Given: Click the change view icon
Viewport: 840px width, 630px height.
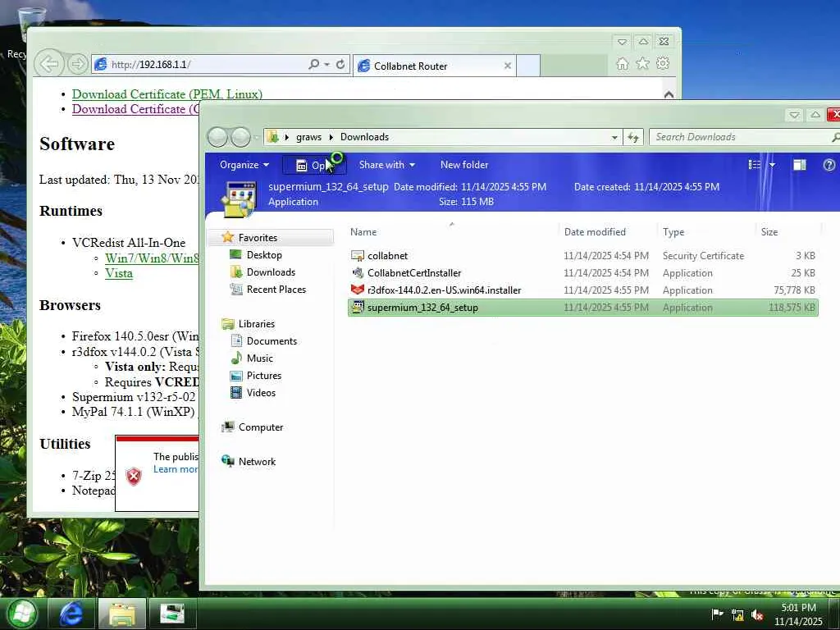Looking at the screenshot, I should coord(755,165).
